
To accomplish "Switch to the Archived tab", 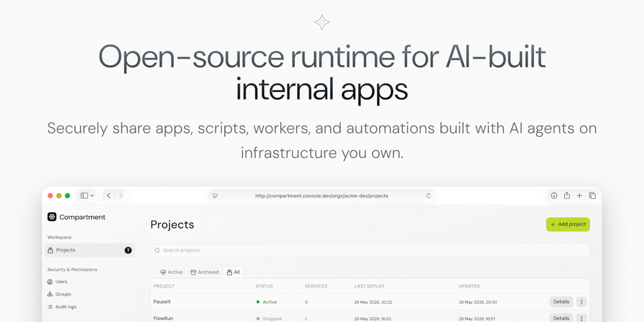I will tap(204, 272).
